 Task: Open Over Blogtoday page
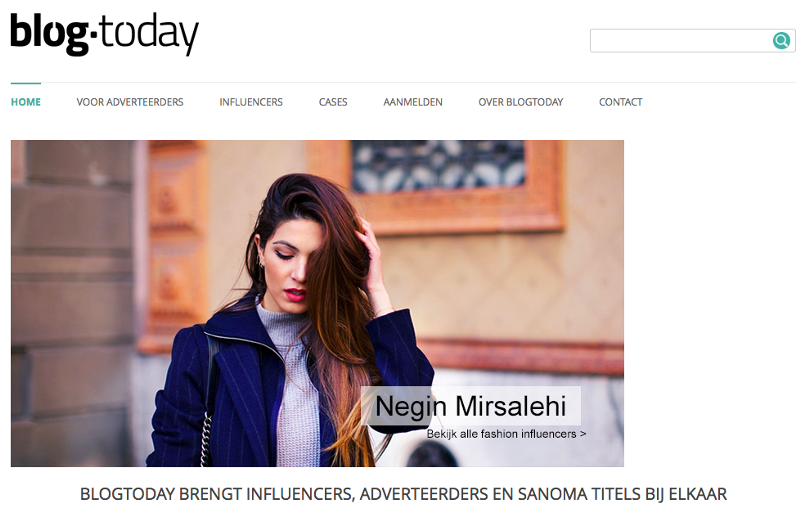[521, 102]
